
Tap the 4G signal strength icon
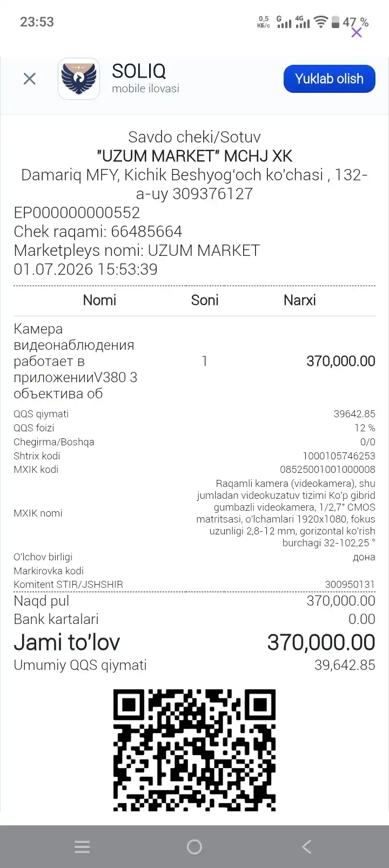click(303, 22)
